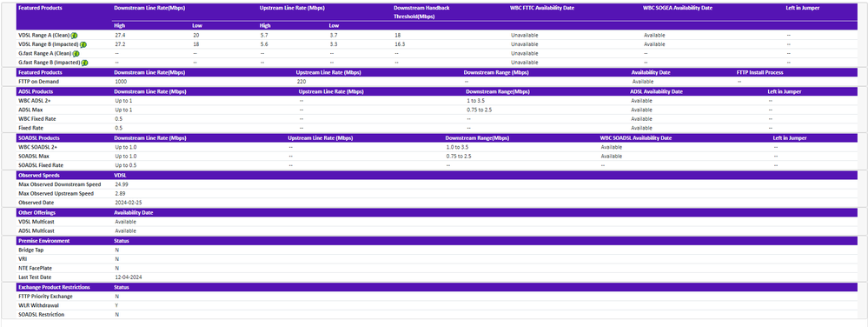Image resolution: width=868 pixels, height=327 pixels.
Task: Click the 'FTTP Install Process' header
Action: 759,72
